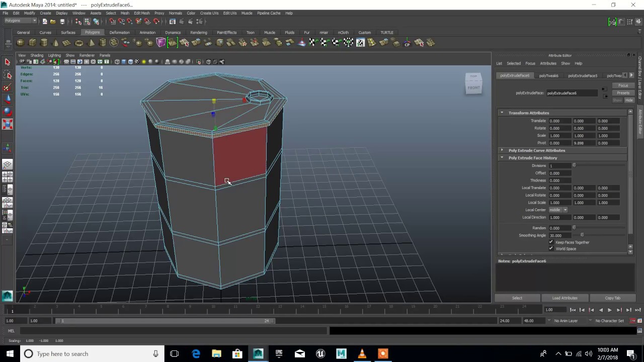This screenshot has height=362, width=644.
Task: Open the Presets button
Action: click(x=623, y=93)
